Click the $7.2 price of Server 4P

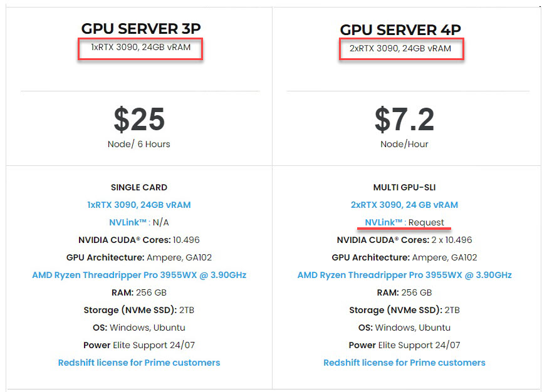point(404,119)
